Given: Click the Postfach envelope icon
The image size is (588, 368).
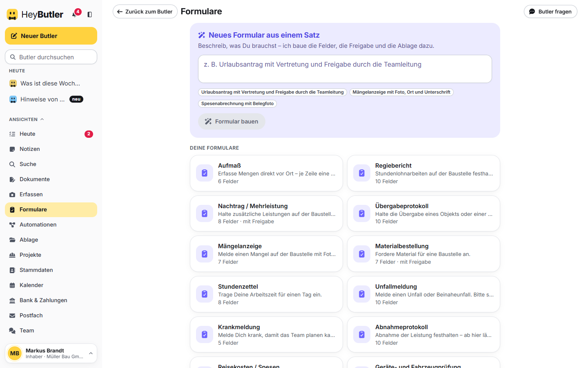Looking at the screenshot, I should tap(12, 316).
